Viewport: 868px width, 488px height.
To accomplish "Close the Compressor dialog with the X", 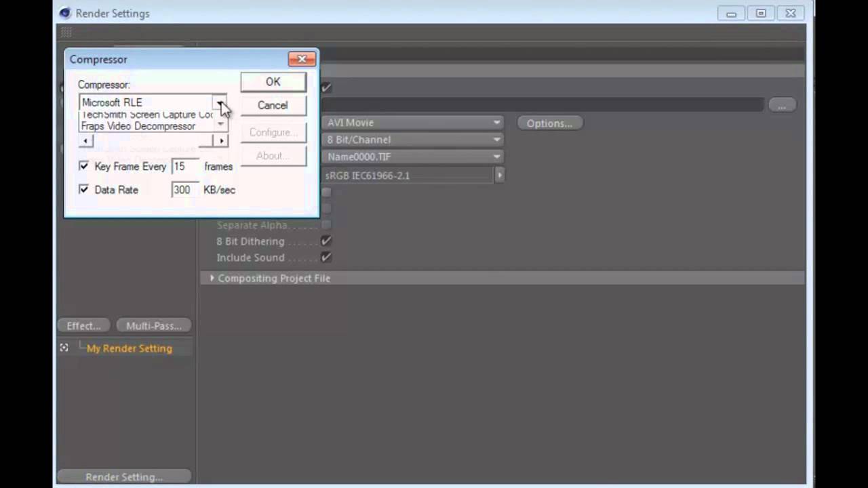I will click(302, 59).
